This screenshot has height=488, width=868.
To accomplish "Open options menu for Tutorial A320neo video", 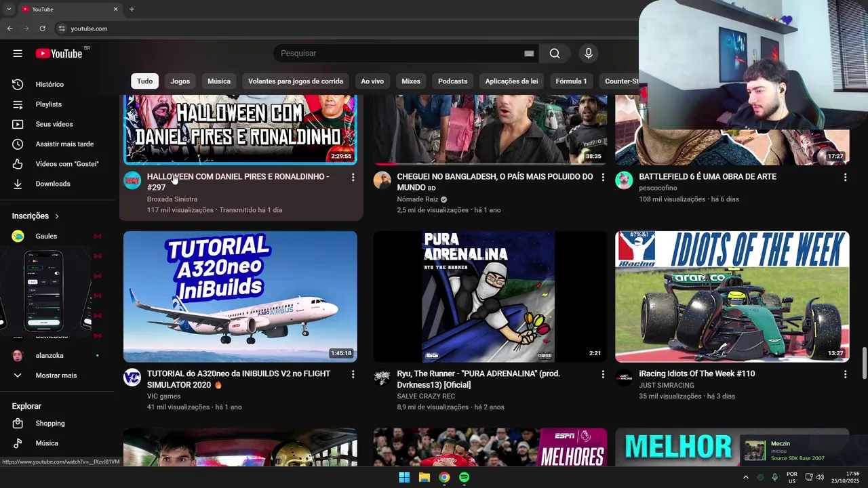I will tap(353, 374).
